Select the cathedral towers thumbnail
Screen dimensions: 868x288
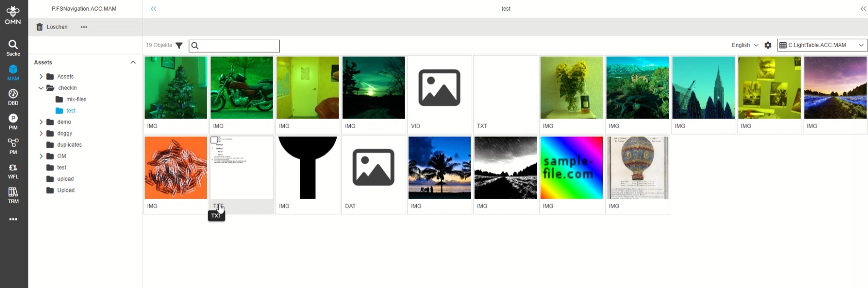coord(703,88)
